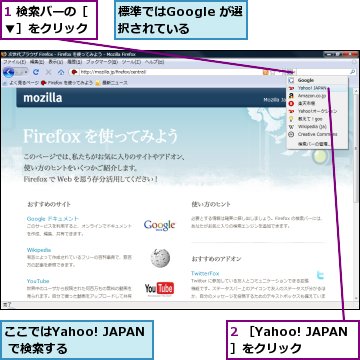360x360 pixels.
Task: Select 教えて！goo in search engine list
Action: 317,119
